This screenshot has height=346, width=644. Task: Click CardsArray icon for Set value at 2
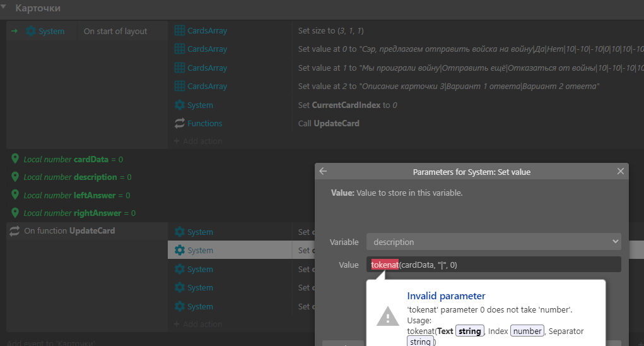pyautogui.click(x=180, y=86)
